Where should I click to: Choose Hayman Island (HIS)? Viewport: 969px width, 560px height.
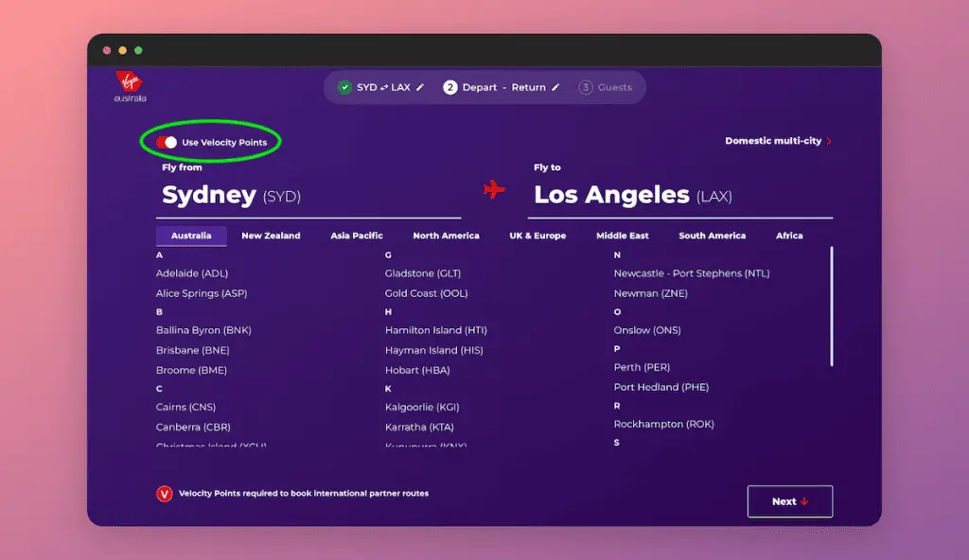[x=433, y=350]
